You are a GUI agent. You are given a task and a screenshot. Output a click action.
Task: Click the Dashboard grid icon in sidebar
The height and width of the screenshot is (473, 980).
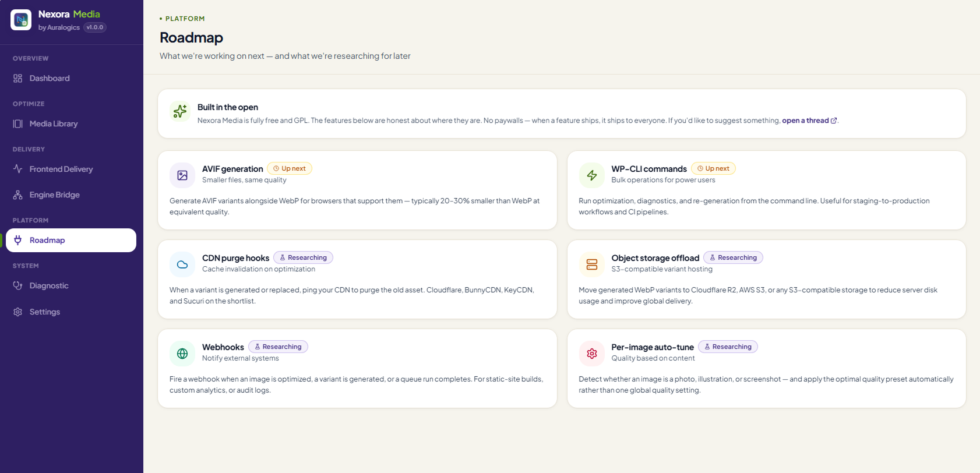(18, 78)
